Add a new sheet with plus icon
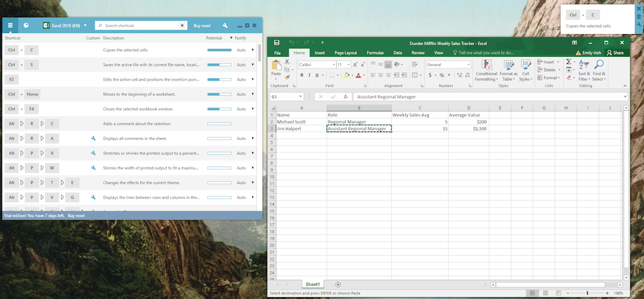644x299 pixels. coord(338,284)
